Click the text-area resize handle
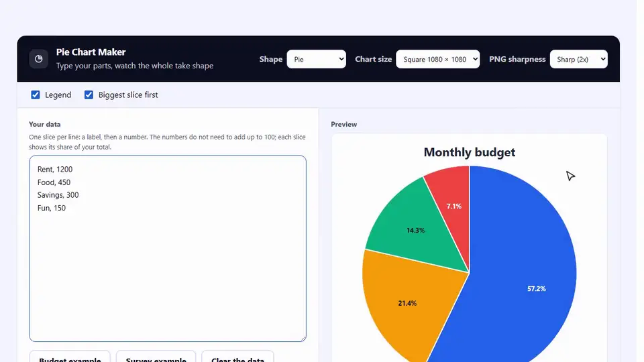Image resolution: width=644 pixels, height=362 pixels. coord(303,338)
